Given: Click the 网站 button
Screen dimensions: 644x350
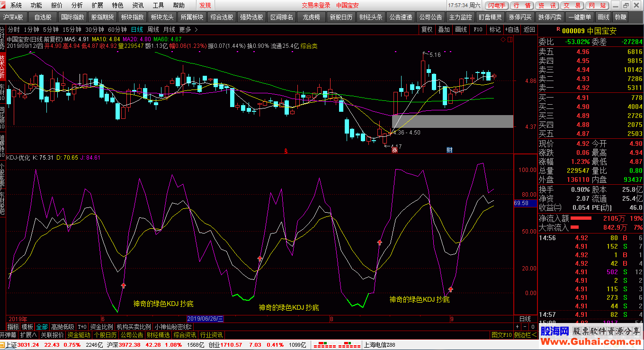Looking at the screenshot, I should (597, 6).
